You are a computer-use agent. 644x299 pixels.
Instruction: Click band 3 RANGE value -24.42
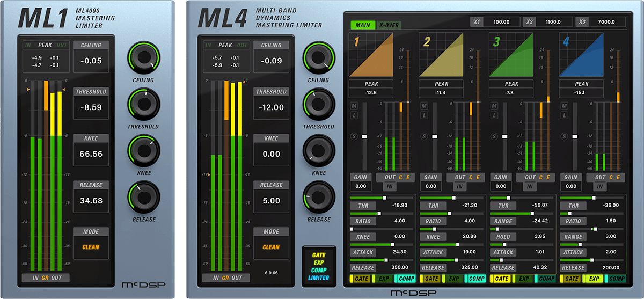(539, 221)
